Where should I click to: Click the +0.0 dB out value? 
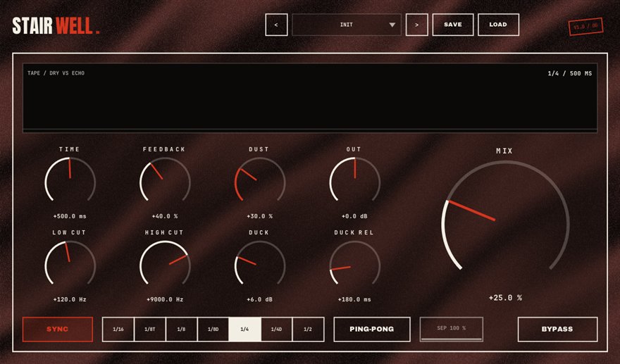(354, 216)
